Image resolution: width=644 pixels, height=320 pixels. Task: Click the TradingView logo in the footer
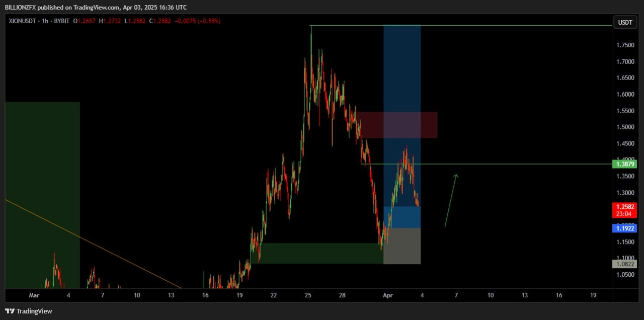pos(29,311)
